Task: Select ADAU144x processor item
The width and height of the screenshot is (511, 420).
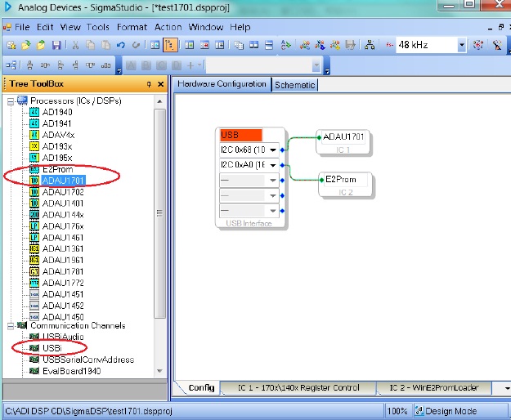Action: (x=63, y=215)
